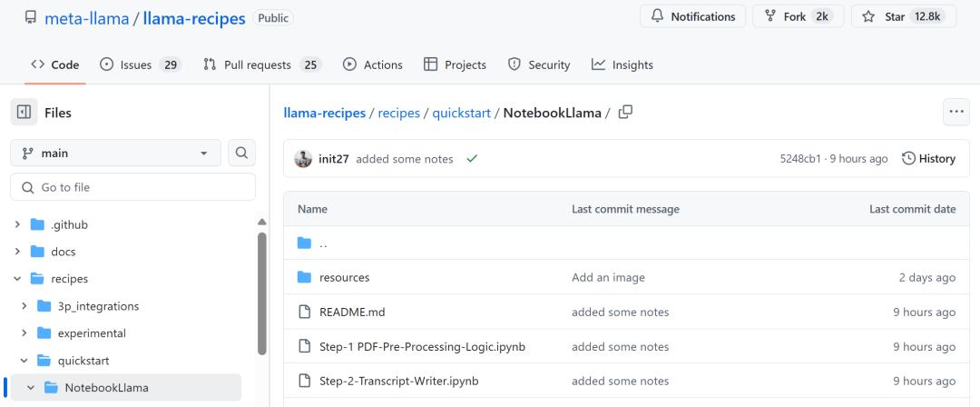Click the file search magnifier button
This screenshot has width=980, height=407.
tap(241, 153)
